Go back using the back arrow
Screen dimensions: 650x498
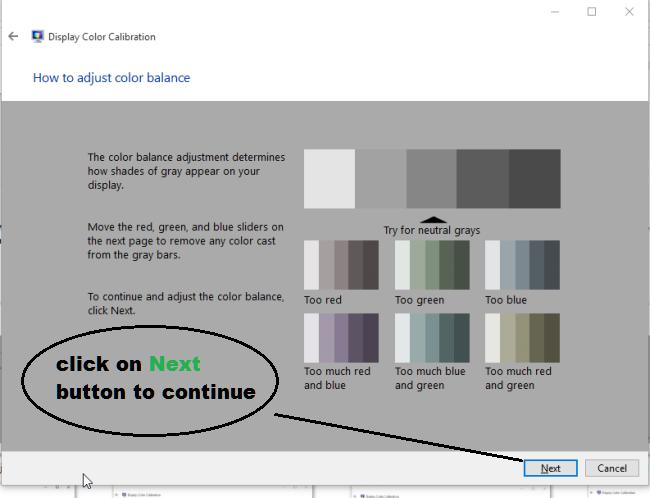pyautogui.click(x=13, y=36)
